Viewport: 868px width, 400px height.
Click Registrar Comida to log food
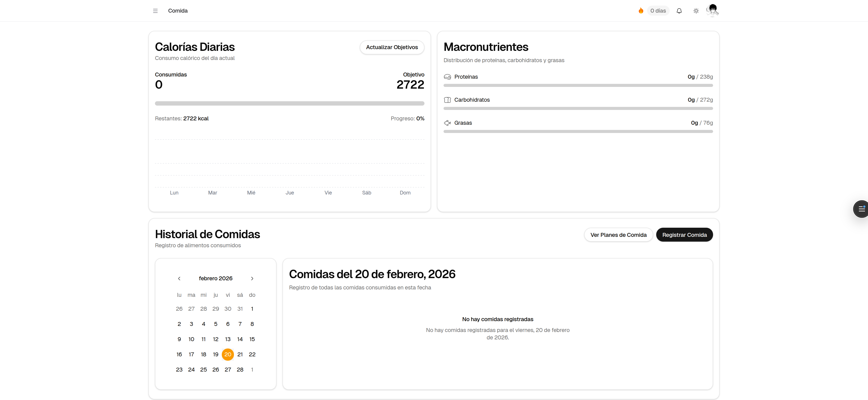(x=684, y=235)
